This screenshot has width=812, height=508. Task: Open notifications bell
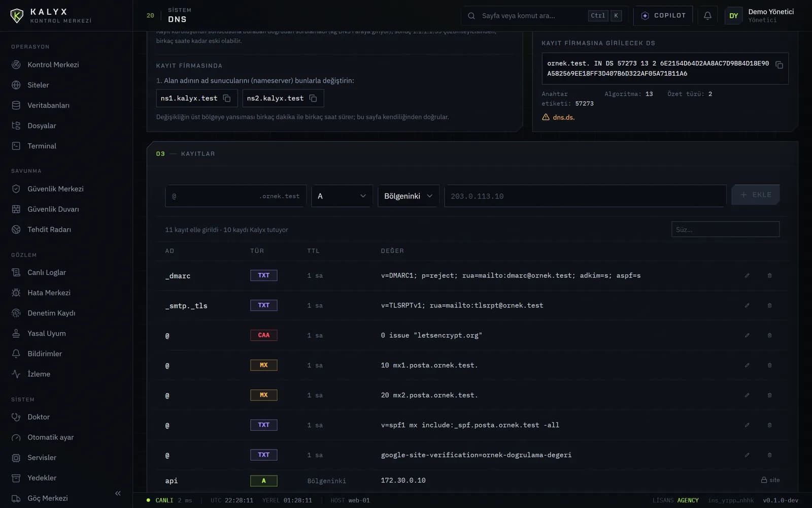(707, 16)
